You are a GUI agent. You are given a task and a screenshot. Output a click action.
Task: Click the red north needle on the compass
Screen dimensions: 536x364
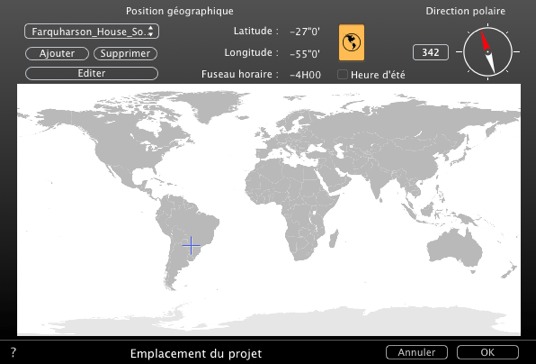pyautogui.click(x=484, y=41)
